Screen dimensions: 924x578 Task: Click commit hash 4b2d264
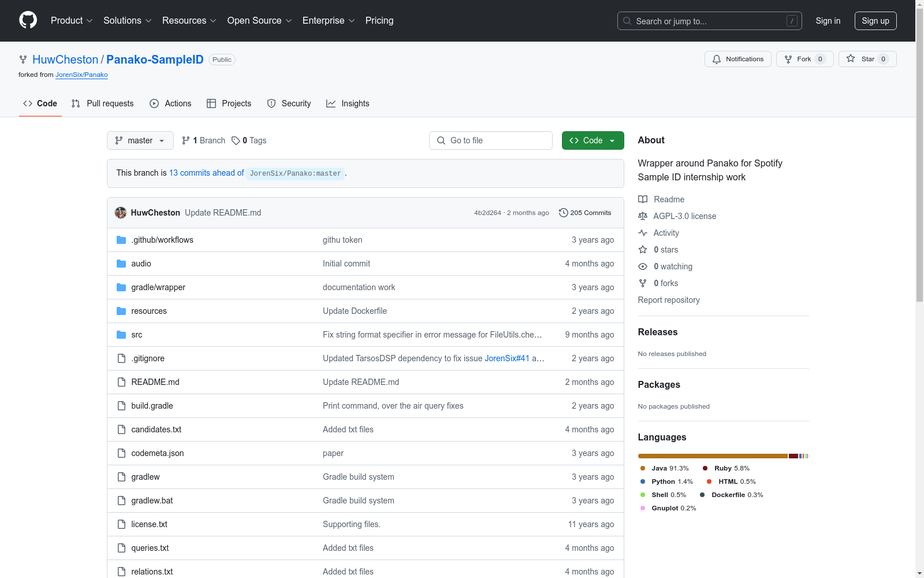pos(487,213)
